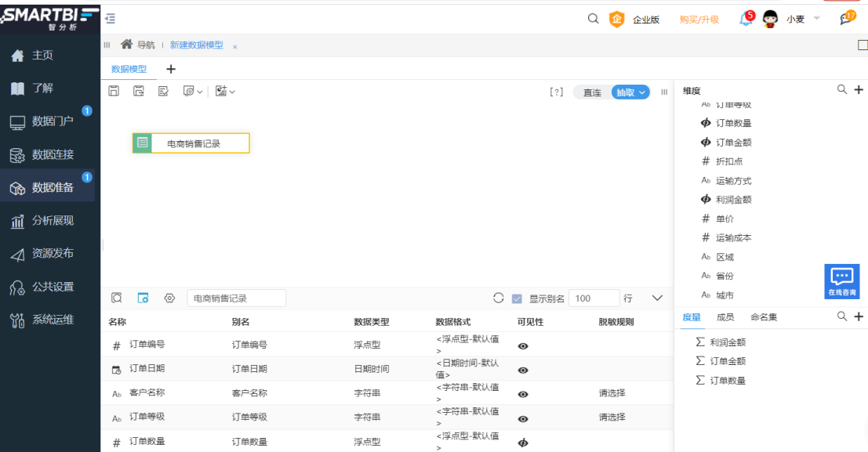Click the row count field 100
868x452 pixels.
pos(594,298)
